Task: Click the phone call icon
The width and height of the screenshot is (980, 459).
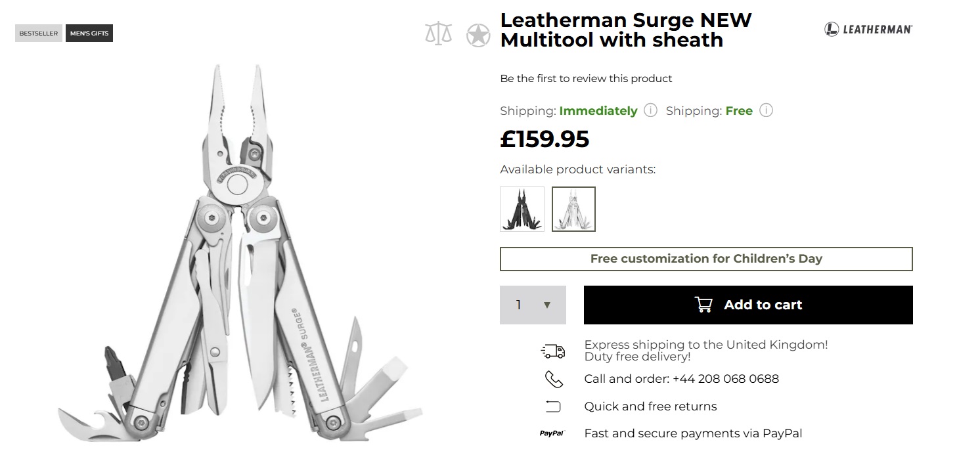Action: point(553,379)
